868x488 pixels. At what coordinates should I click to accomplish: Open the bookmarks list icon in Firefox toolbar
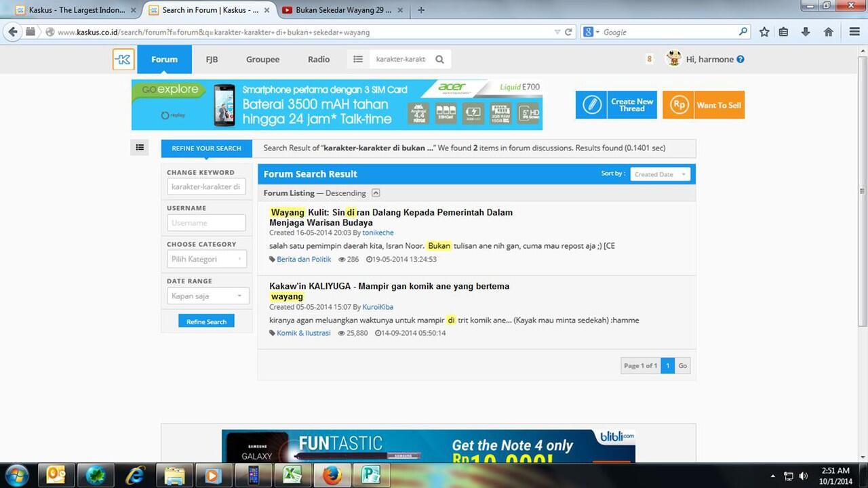click(784, 32)
